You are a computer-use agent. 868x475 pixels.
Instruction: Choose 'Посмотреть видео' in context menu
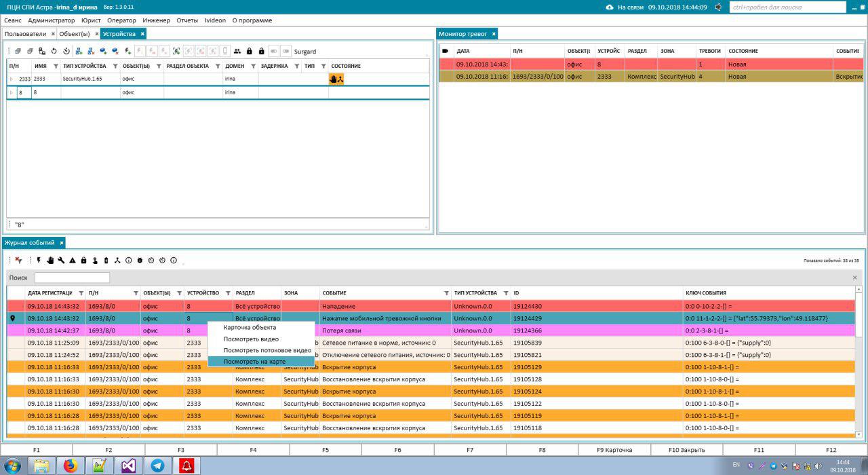coord(261,339)
